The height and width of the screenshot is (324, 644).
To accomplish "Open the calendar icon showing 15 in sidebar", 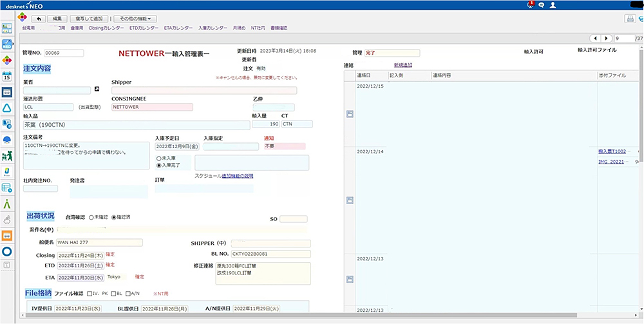I will (x=8, y=76).
